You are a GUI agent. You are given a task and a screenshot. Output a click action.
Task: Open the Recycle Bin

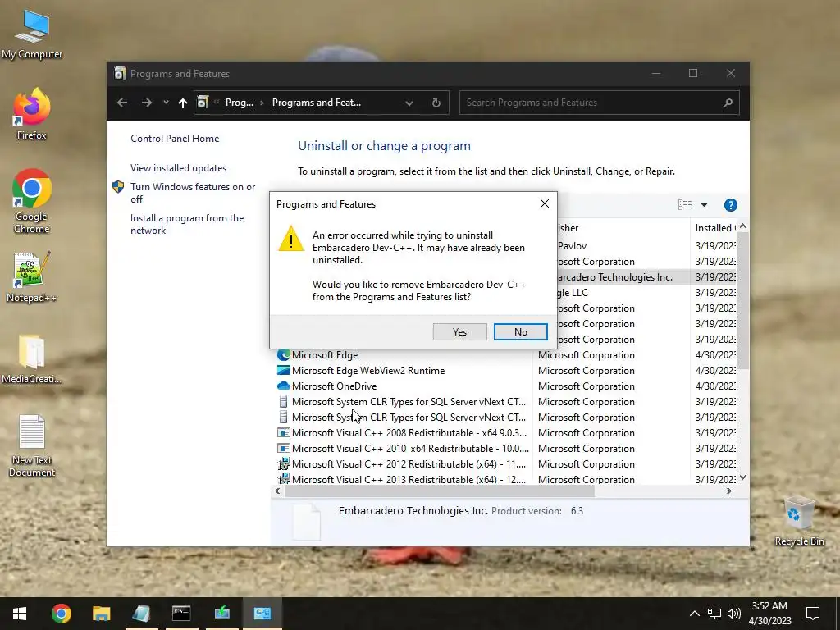point(799,521)
